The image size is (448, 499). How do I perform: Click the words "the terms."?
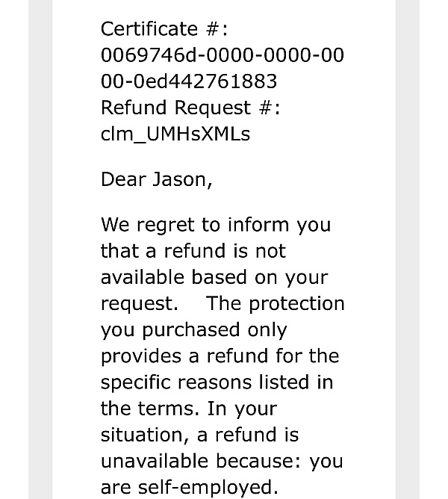150,409
